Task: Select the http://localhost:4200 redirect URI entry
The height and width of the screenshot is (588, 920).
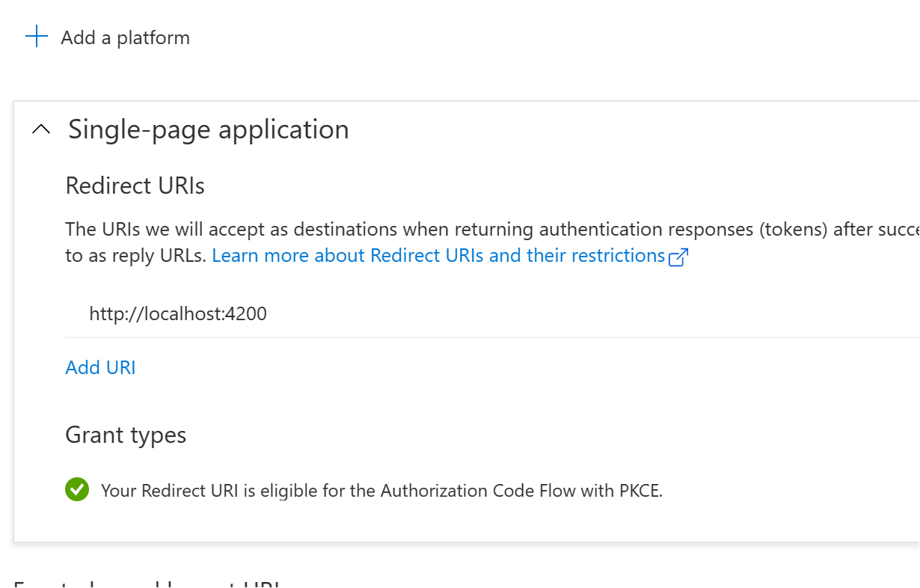Action: pos(178,313)
